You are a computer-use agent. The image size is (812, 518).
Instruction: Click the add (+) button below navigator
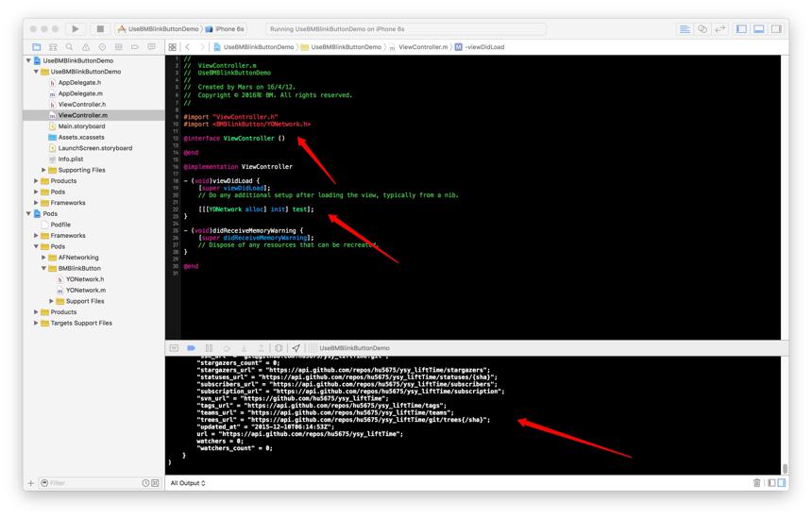pos(30,483)
